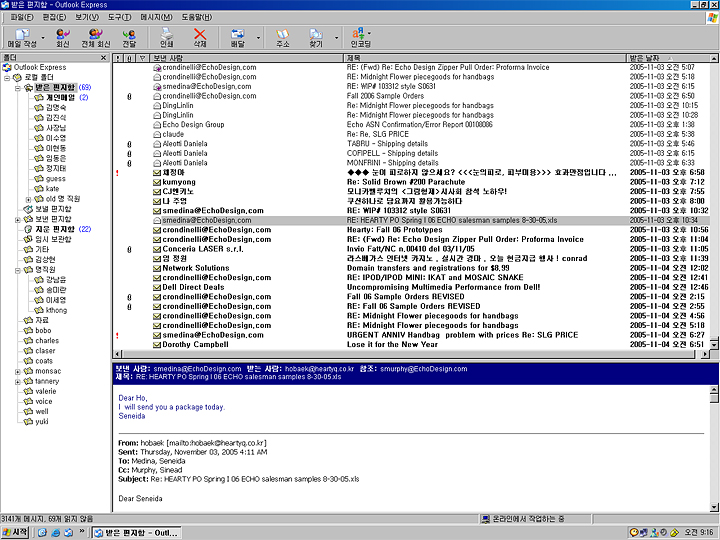Open the 임시 보관함 drafts folder
This screenshot has width=720, height=540.
point(48,239)
